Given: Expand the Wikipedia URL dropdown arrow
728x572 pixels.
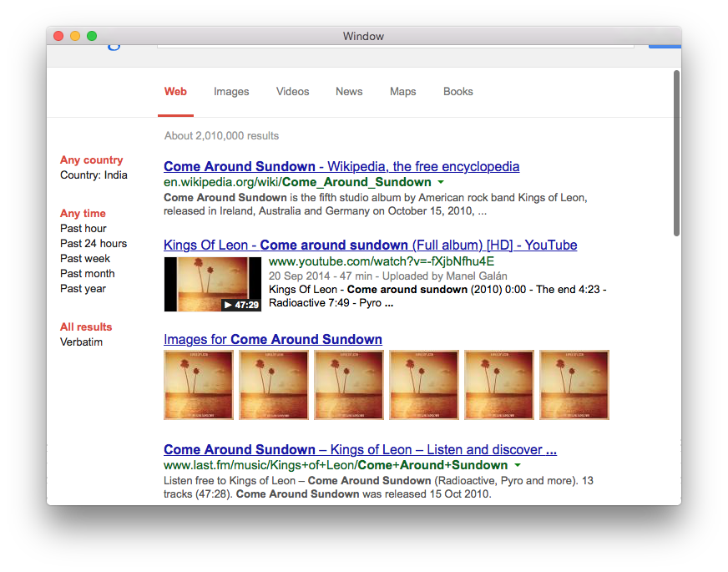Looking at the screenshot, I should [x=441, y=182].
